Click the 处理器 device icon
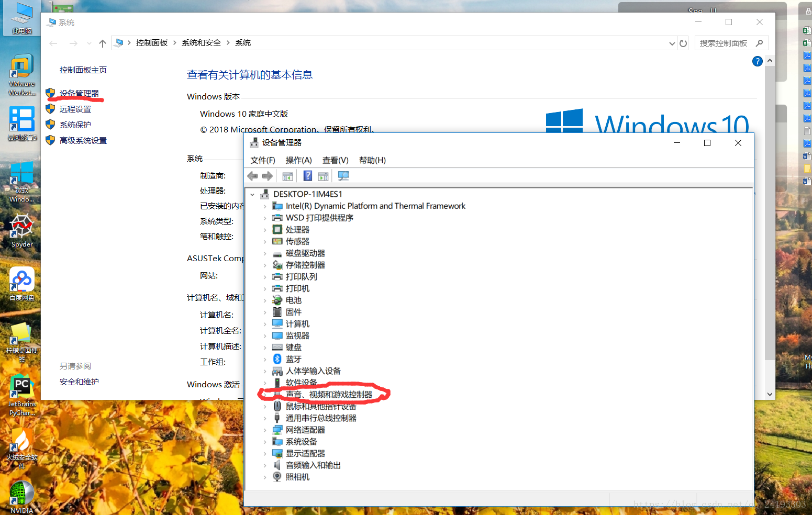 (277, 229)
